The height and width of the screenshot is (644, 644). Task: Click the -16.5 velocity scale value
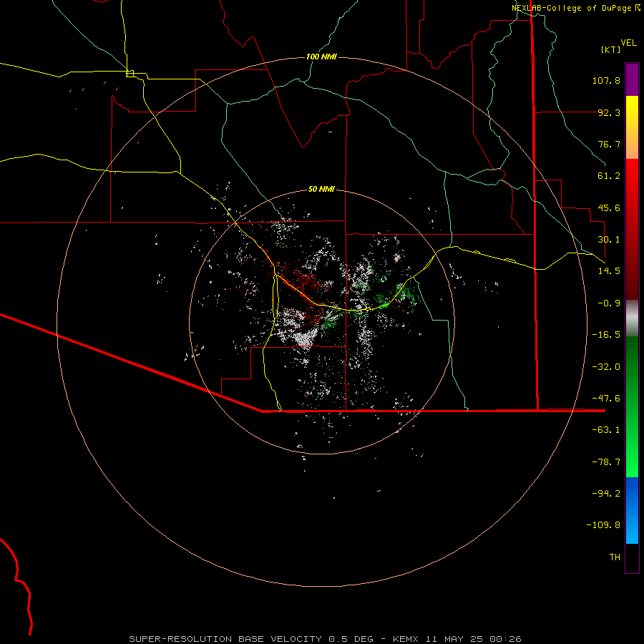coord(606,335)
